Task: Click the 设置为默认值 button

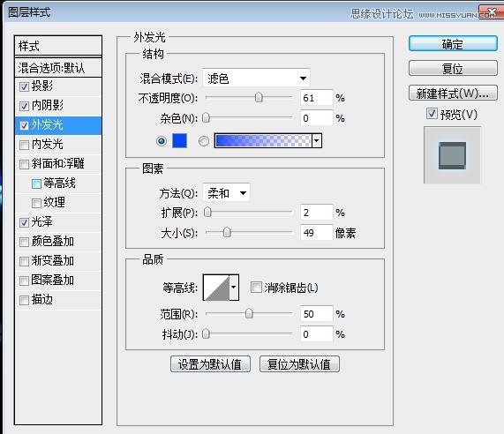Action: point(210,364)
